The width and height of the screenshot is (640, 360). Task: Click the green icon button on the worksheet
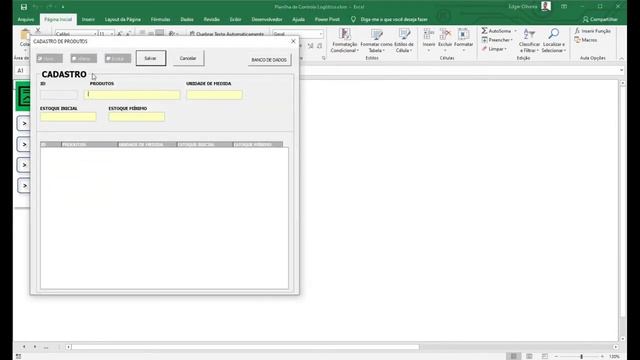tap(23, 96)
